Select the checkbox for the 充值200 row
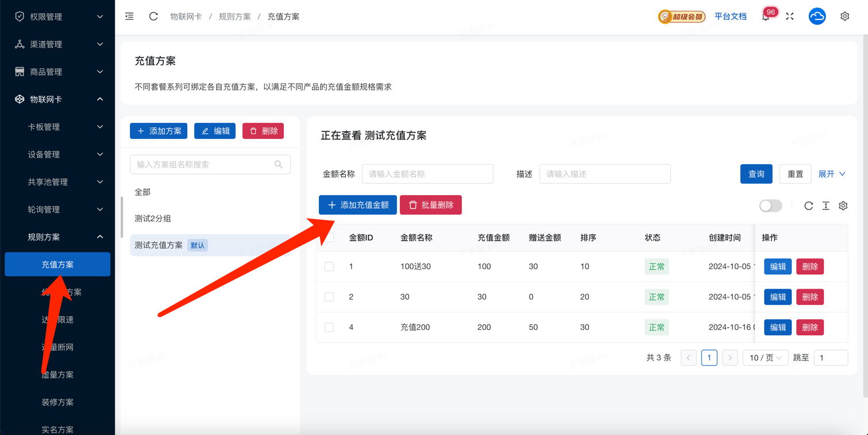This screenshot has height=435, width=868. [x=329, y=327]
